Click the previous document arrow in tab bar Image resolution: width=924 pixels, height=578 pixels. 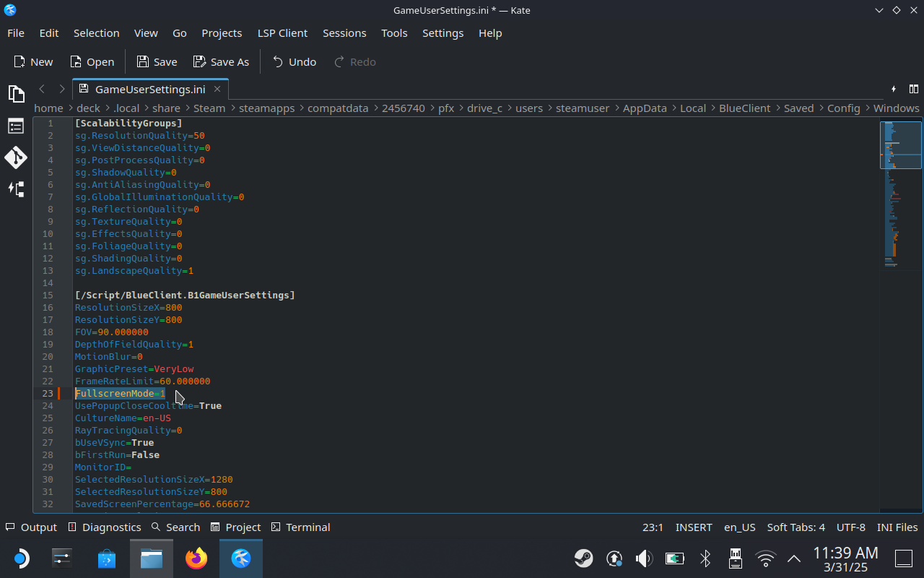tap(42, 89)
